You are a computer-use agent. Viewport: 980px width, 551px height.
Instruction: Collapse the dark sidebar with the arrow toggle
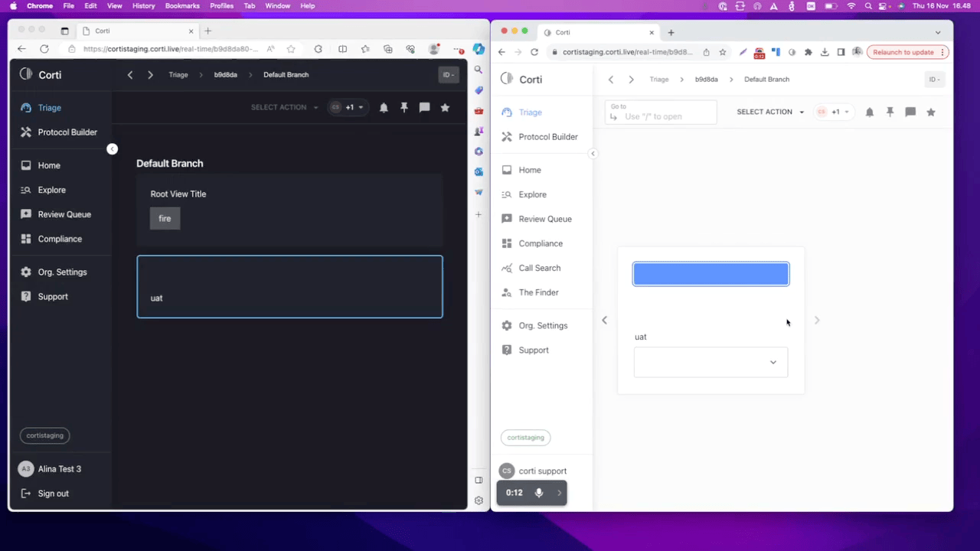(113, 149)
